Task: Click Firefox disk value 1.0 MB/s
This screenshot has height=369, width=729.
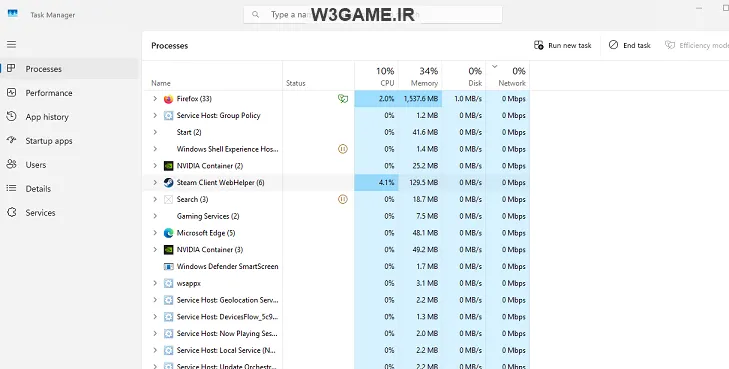Action: 468,99
